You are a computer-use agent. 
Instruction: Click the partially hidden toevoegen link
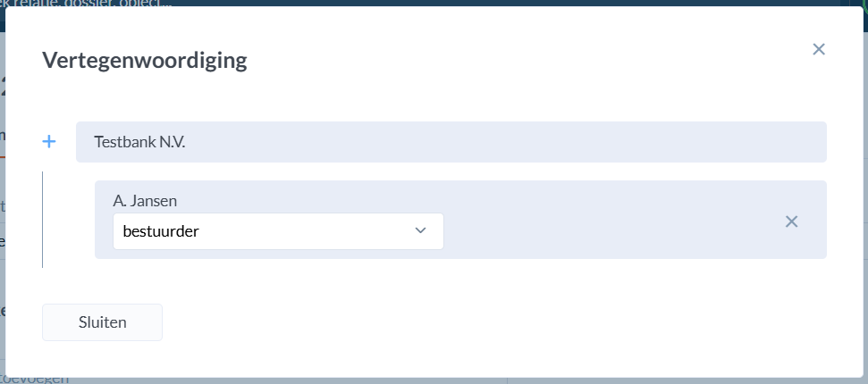click(36, 380)
